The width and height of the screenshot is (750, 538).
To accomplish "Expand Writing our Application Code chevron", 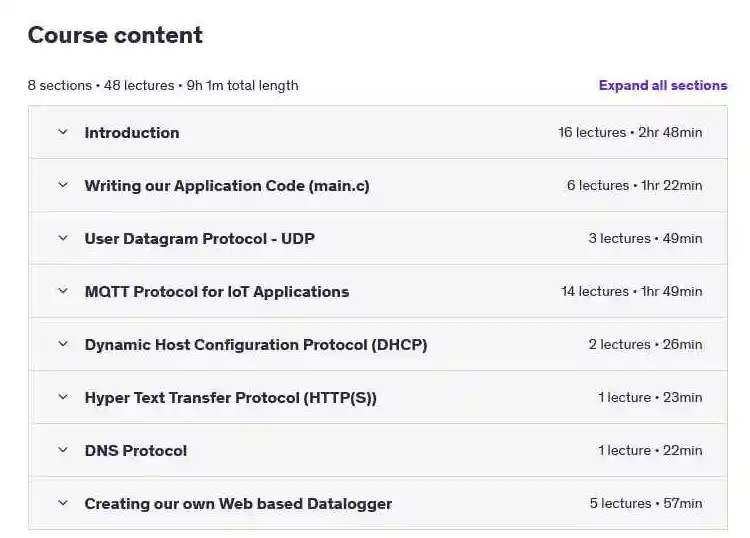I will click(x=63, y=185).
